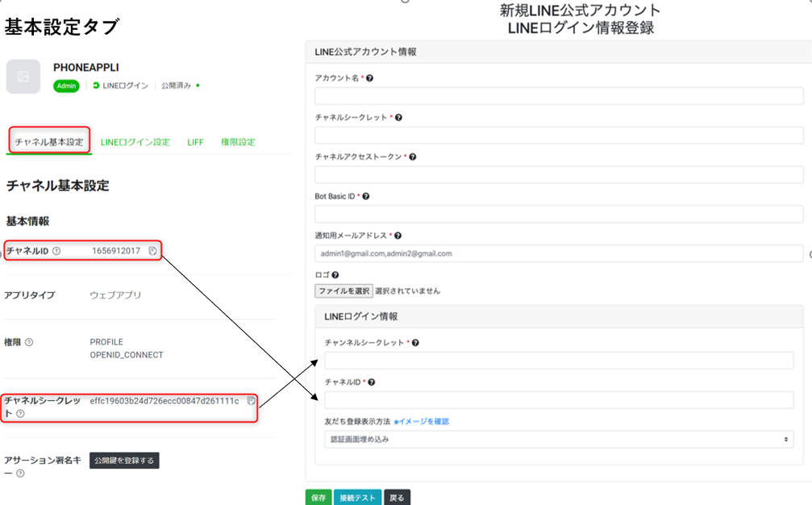Click the green Admin badge
This screenshot has width=812, height=505.
pyautogui.click(x=66, y=86)
